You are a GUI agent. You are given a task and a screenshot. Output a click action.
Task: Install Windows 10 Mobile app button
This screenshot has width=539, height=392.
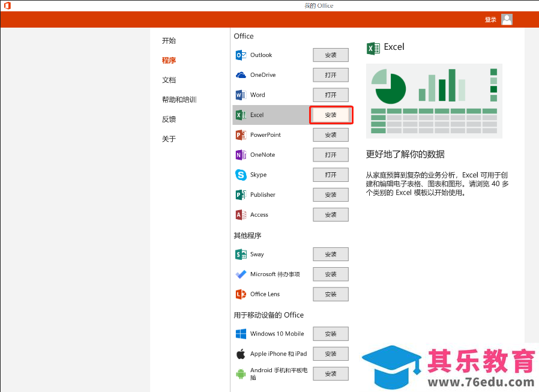331,334
